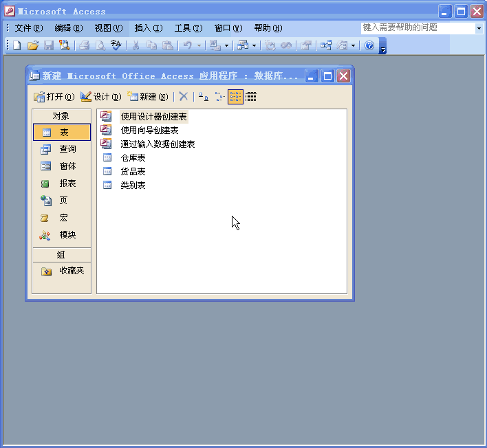Click the 设计(D) button
Image resolution: width=487 pixels, height=448 pixels.
(101, 97)
